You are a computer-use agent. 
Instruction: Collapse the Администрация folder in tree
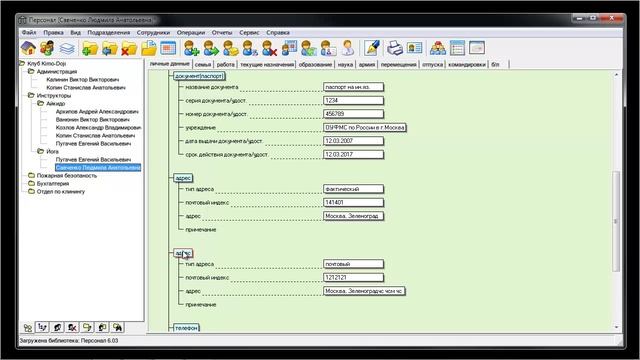coord(31,71)
